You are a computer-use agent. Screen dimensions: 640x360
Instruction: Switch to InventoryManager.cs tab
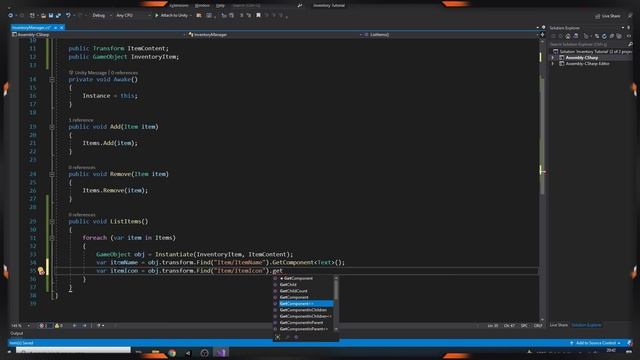coord(31,28)
